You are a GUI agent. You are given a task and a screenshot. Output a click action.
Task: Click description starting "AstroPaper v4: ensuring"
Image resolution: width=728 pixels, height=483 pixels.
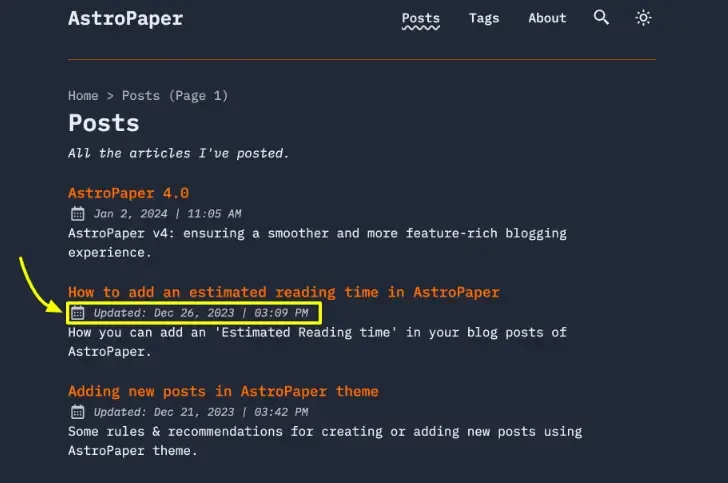[x=317, y=243]
